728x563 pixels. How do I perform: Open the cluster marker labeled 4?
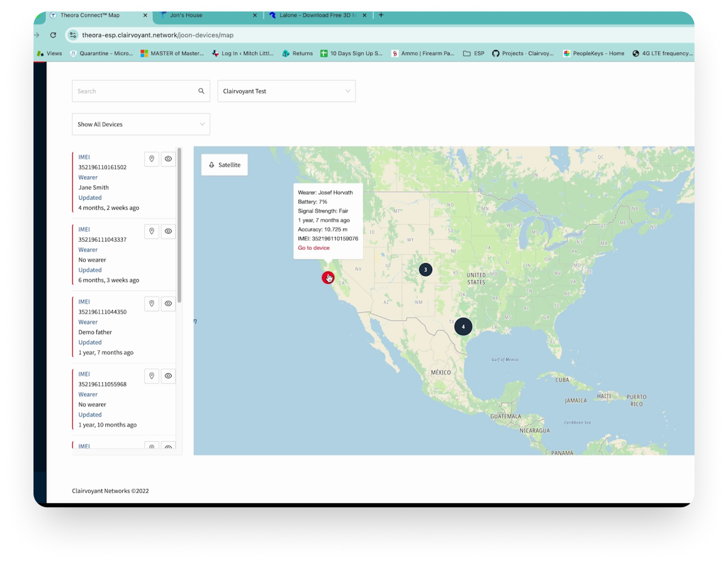point(463,327)
